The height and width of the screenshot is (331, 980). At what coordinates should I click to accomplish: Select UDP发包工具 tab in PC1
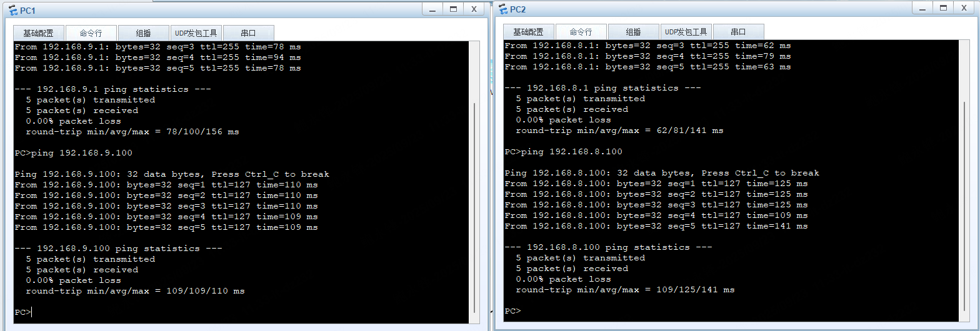coord(196,33)
